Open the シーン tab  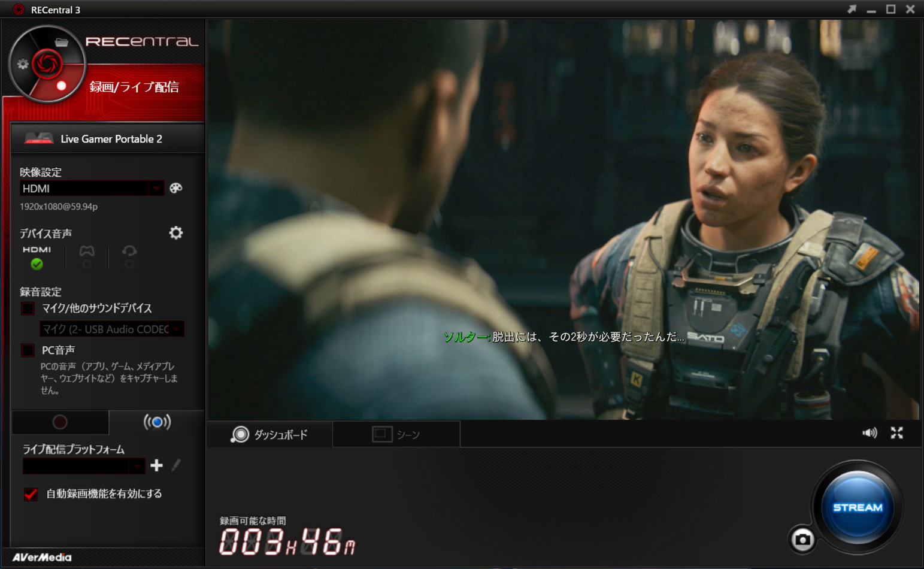(x=396, y=434)
